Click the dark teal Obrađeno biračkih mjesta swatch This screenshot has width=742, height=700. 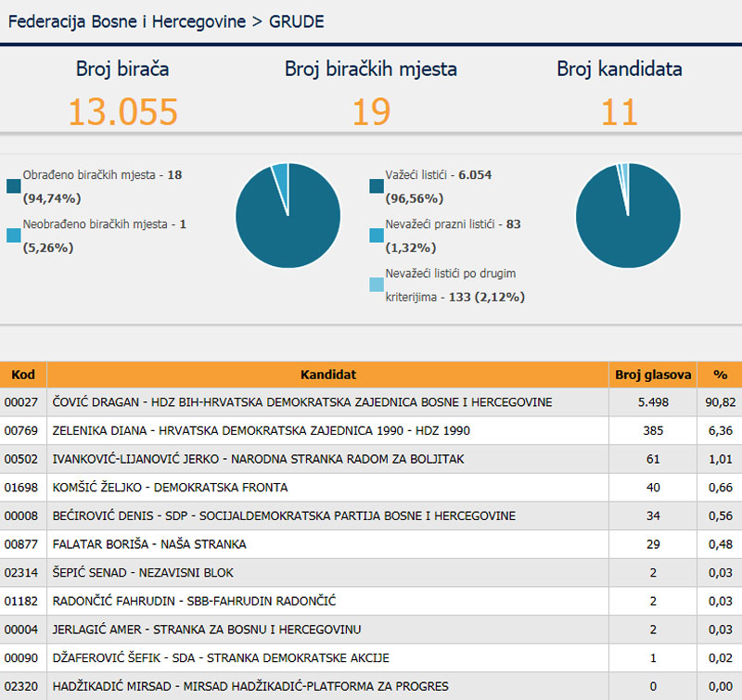tap(14, 186)
